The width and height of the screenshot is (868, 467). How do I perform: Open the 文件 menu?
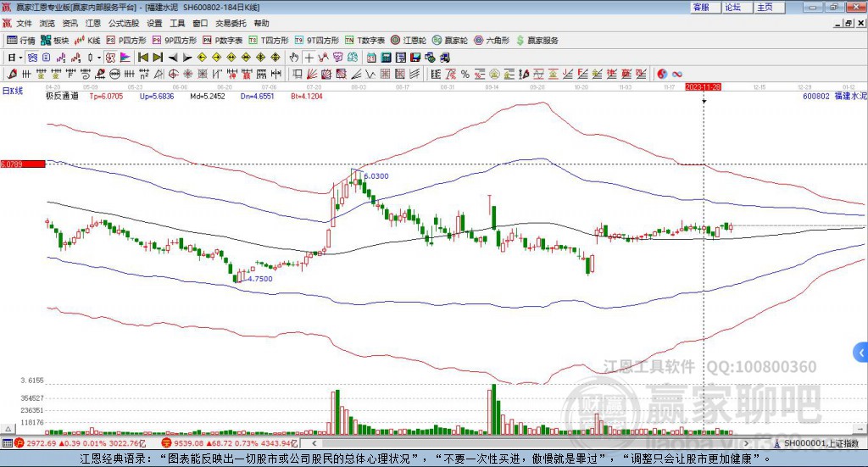point(25,23)
